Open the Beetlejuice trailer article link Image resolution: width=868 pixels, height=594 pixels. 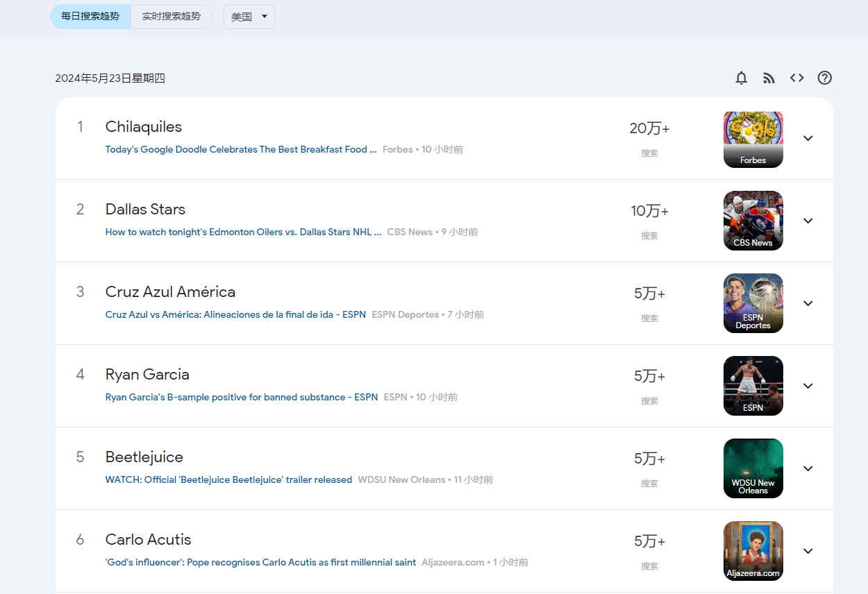[x=228, y=480]
